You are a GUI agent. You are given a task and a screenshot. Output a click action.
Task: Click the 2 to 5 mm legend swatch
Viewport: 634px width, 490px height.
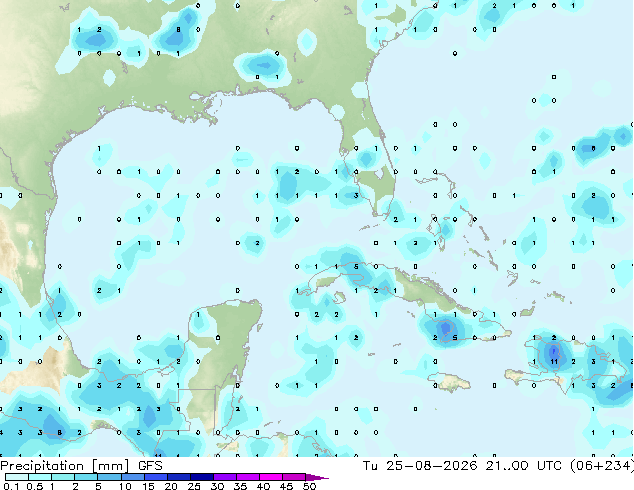click(86, 477)
